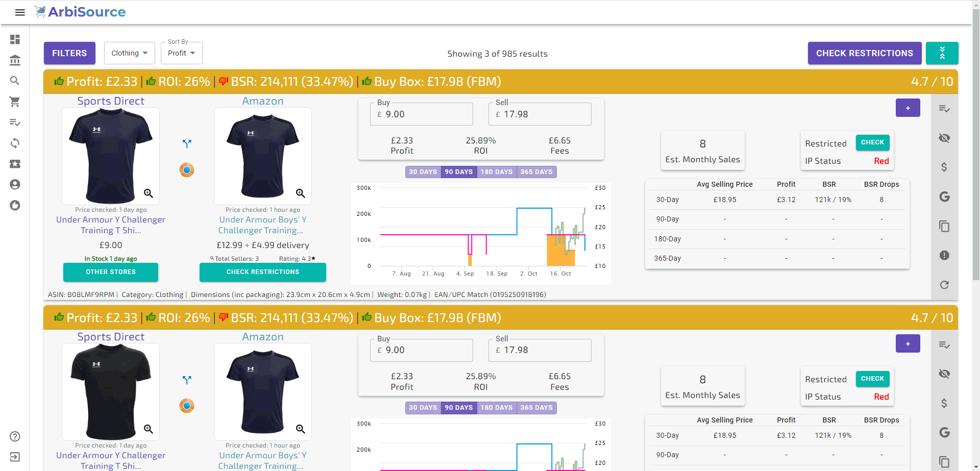The width and height of the screenshot is (980, 471).
Task: Click the dollar sign icon on the first product
Action: point(944,167)
